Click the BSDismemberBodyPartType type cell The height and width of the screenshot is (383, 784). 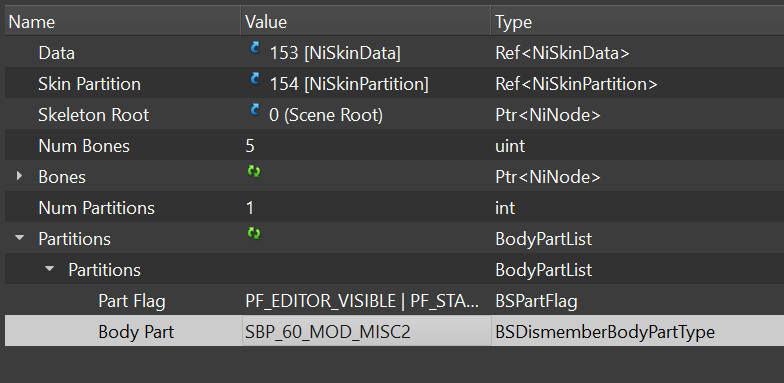click(x=605, y=332)
